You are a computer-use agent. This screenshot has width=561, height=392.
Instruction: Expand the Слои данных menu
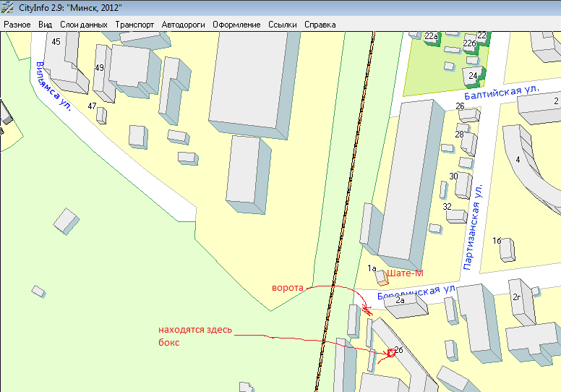point(83,25)
